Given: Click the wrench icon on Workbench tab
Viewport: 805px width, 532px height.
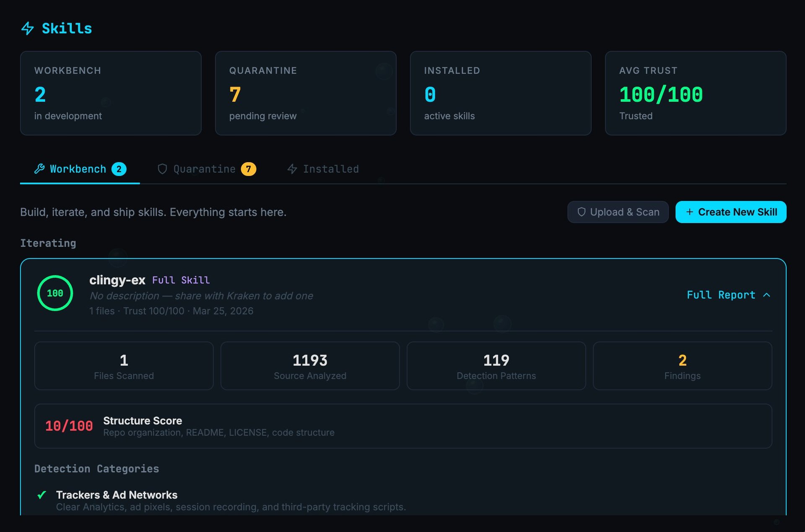Looking at the screenshot, I should tap(39, 169).
